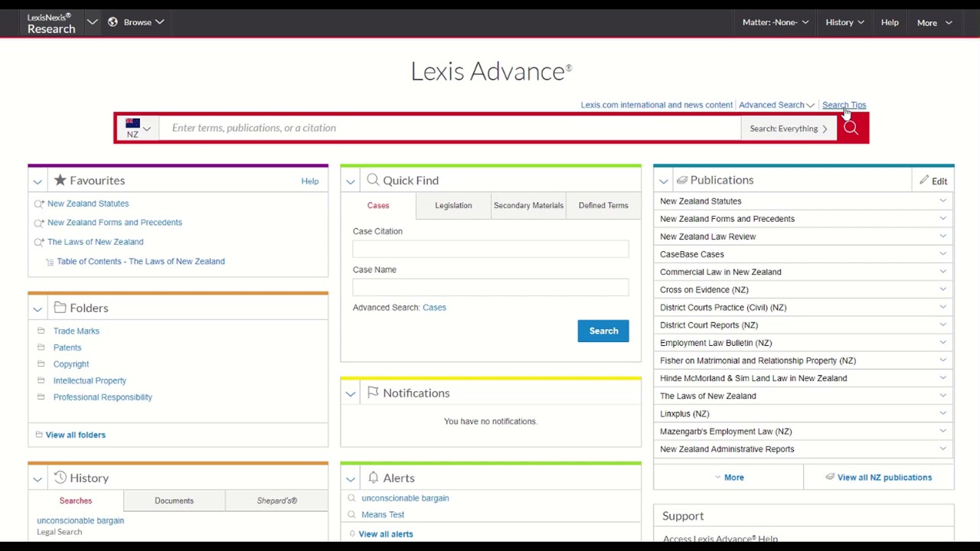Image resolution: width=980 pixels, height=551 pixels.
Task: Click the Table of Contents tree icon
Action: pos(50,262)
